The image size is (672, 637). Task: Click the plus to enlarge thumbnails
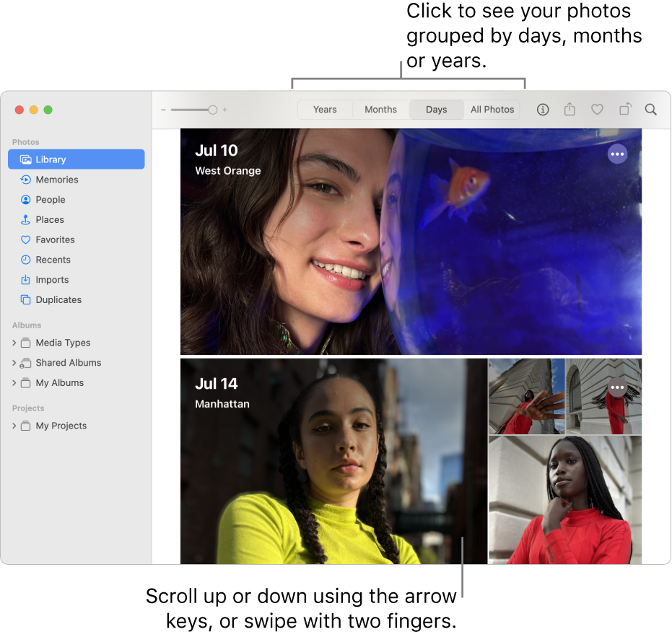[x=224, y=109]
